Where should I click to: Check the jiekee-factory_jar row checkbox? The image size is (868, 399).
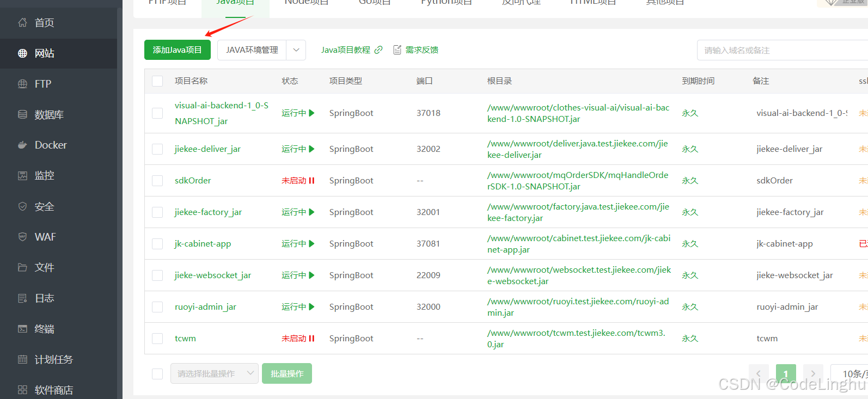click(157, 212)
